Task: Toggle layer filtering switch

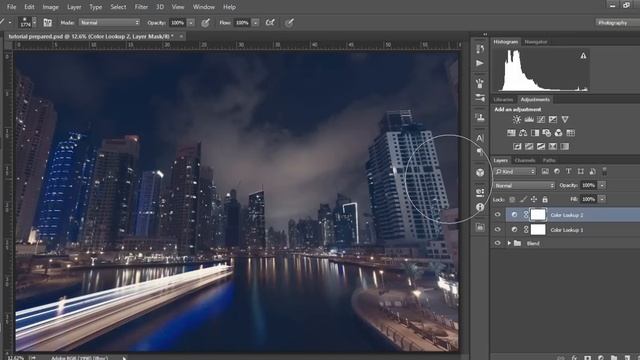Action: [604, 171]
